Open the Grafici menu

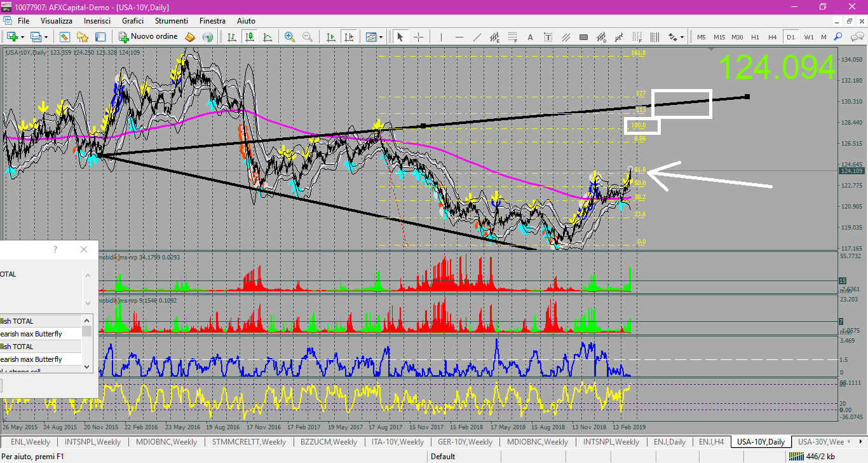(133, 21)
